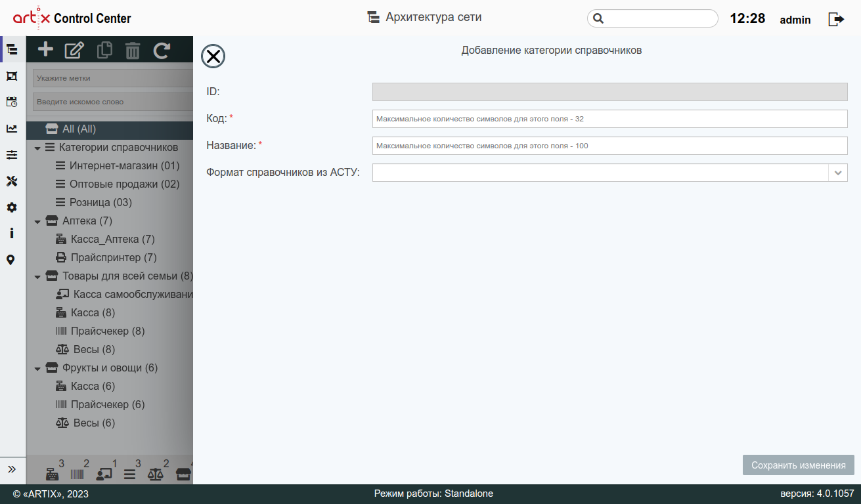Click self-checkout filter icon in bottom bar

coord(104,474)
